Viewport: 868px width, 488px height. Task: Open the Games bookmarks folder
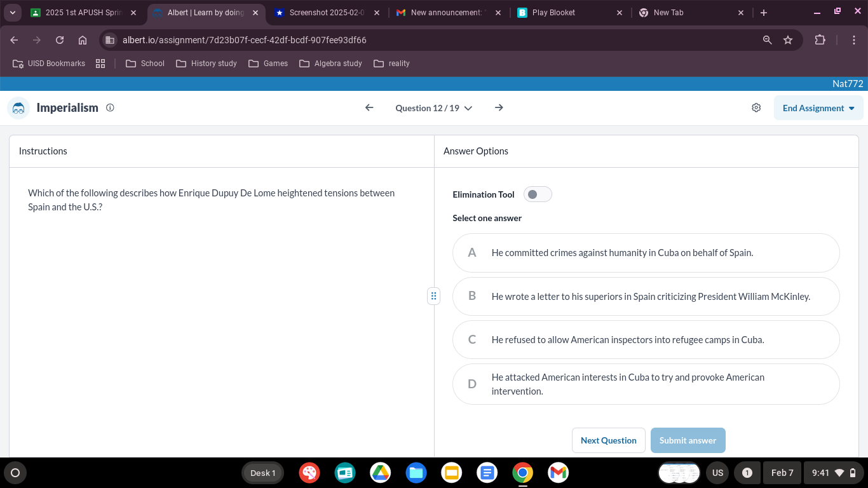click(x=268, y=64)
